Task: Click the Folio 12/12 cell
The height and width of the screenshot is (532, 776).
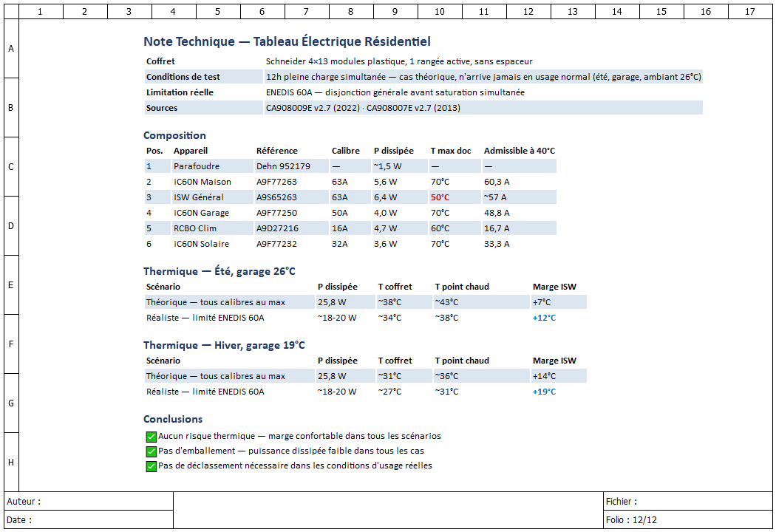Action: pos(688,519)
